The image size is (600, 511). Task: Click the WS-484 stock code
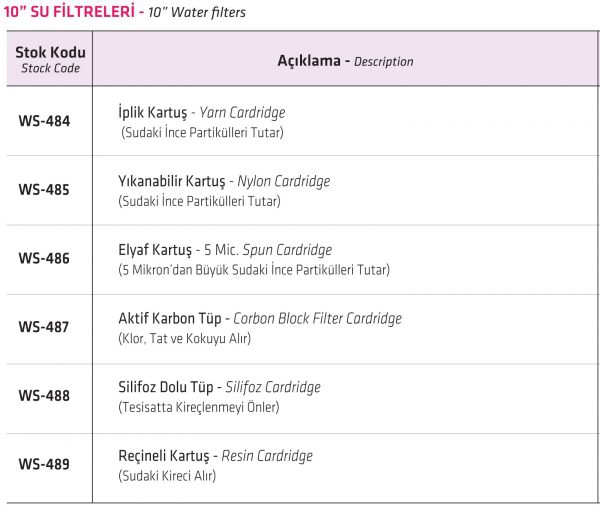coord(44,121)
